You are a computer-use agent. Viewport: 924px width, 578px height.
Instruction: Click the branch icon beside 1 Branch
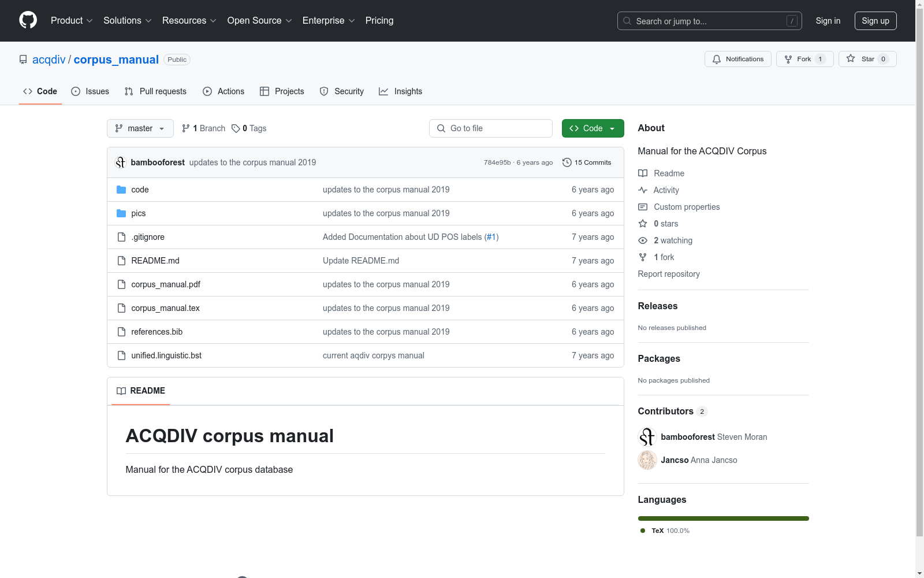pyautogui.click(x=186, y=128)
